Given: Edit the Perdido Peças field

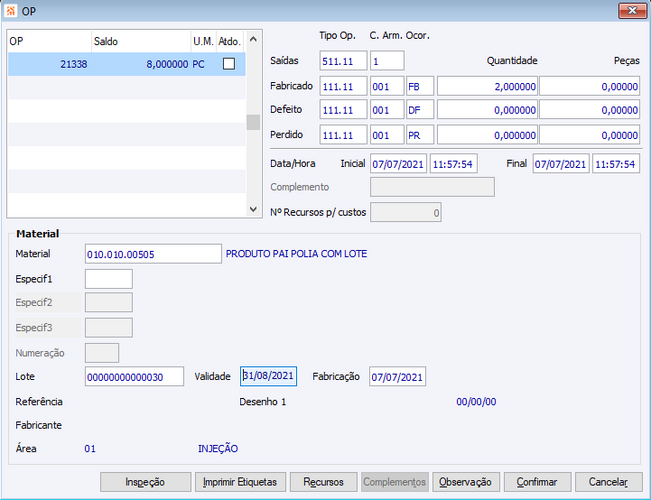Looking at the screenshot, I should coord(590,135).
